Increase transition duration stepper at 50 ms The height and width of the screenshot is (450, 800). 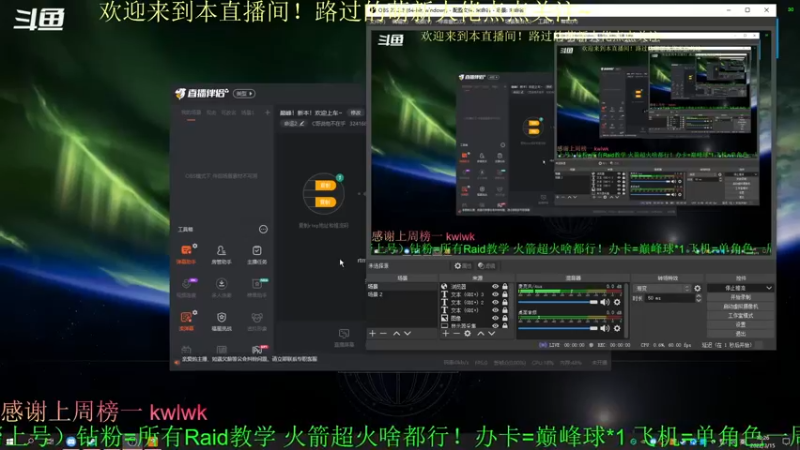pos(698,296)
